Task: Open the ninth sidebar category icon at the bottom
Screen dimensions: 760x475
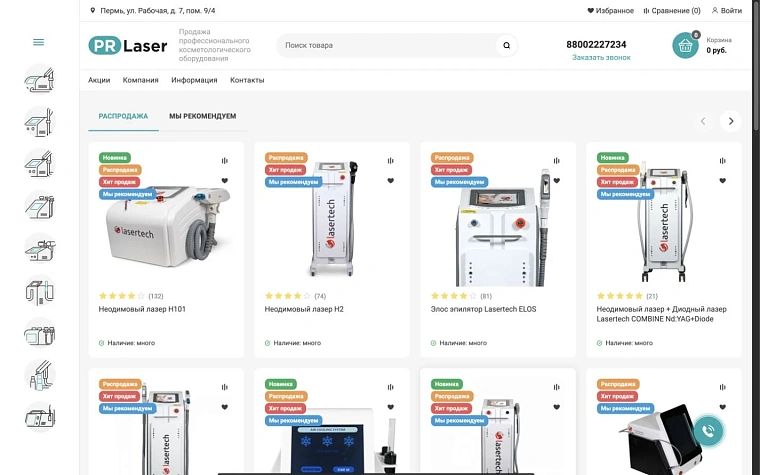Action: (x=40, y=417)
